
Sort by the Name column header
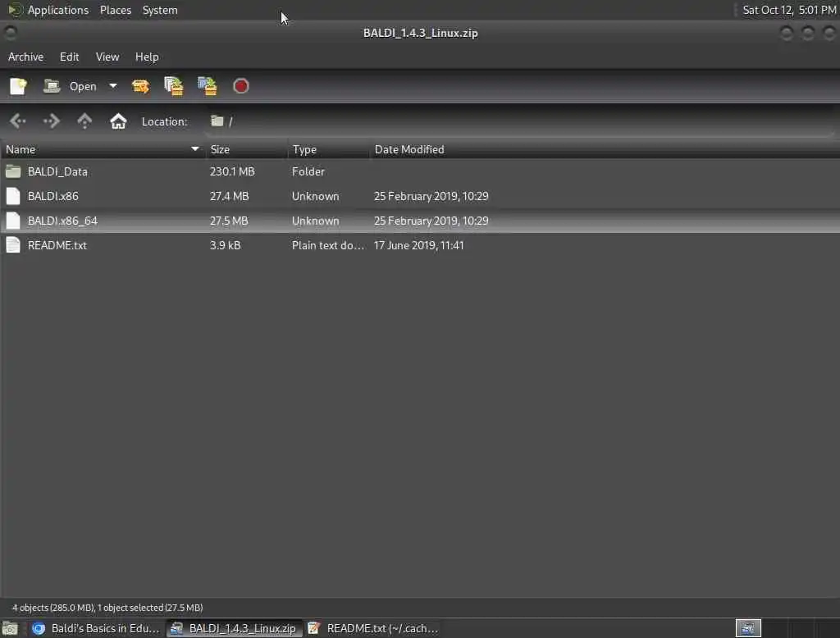coord(103,149)
